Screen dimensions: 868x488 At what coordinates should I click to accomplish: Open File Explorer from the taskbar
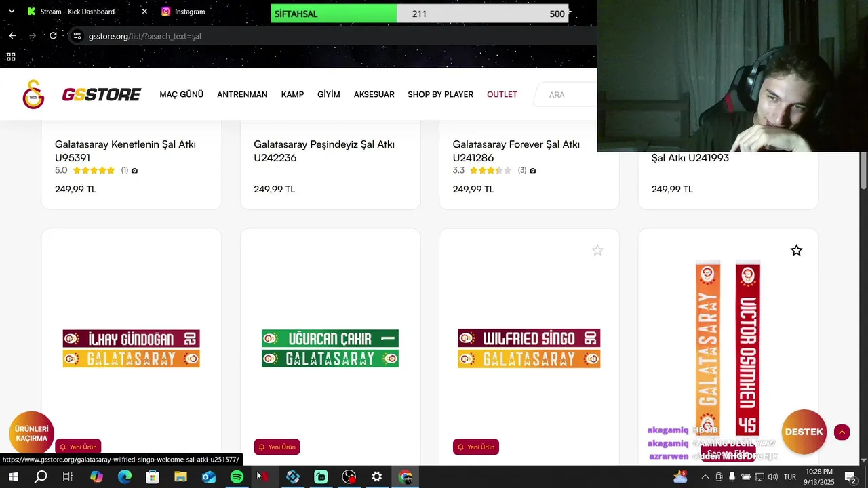click(180, 477)
